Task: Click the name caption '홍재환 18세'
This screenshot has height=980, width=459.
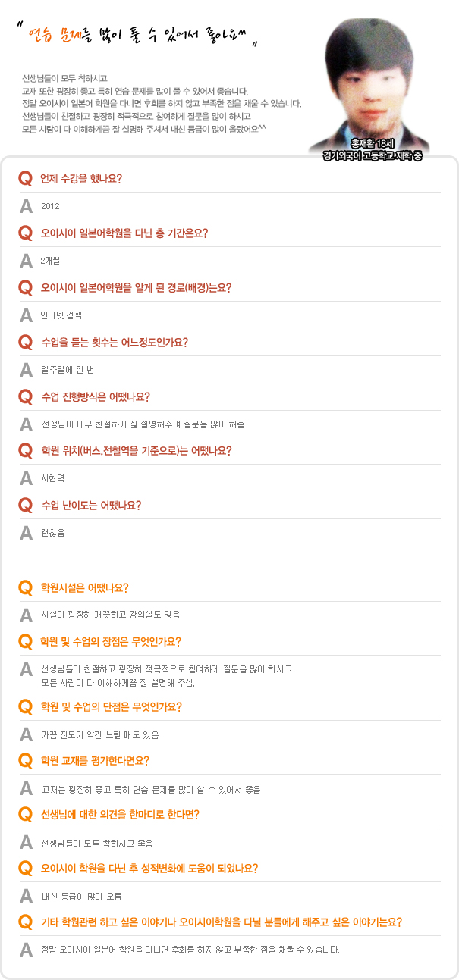Action: coord(372,143)
